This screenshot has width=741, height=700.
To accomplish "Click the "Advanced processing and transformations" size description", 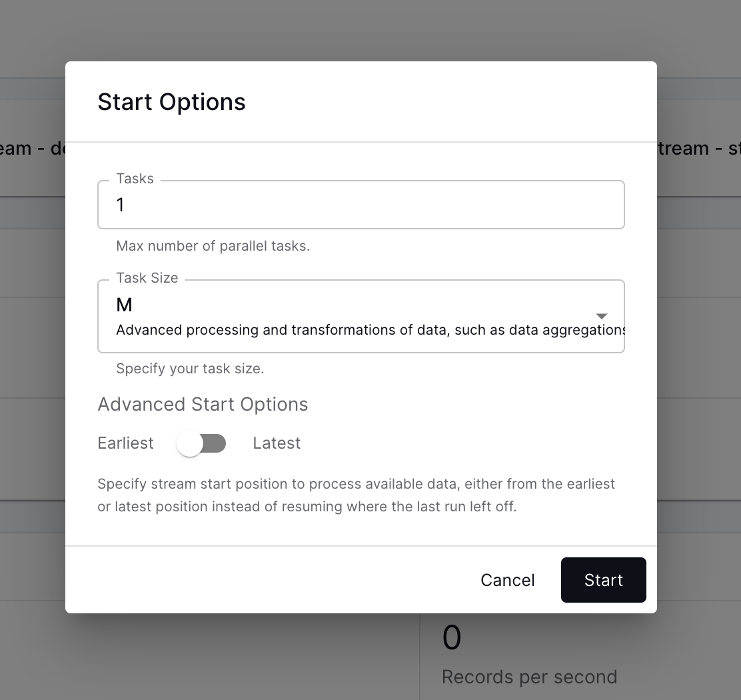I will click(x=370, y=330).
